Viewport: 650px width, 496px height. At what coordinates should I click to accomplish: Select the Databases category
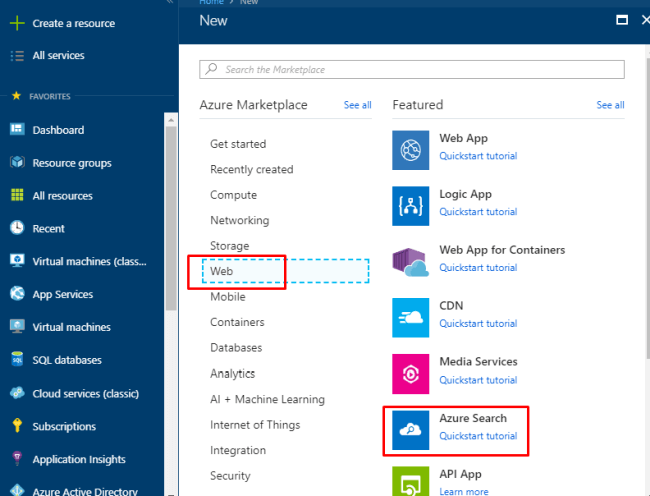(x=236, y=347)
